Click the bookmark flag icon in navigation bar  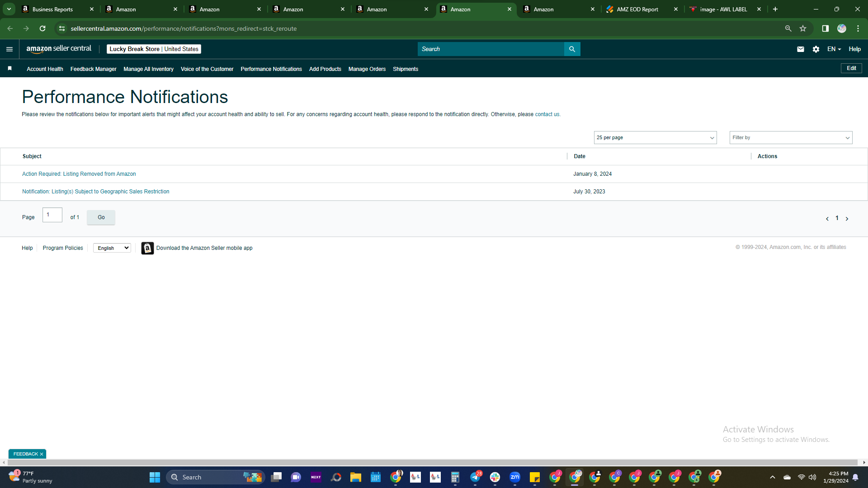click(9, 69)
